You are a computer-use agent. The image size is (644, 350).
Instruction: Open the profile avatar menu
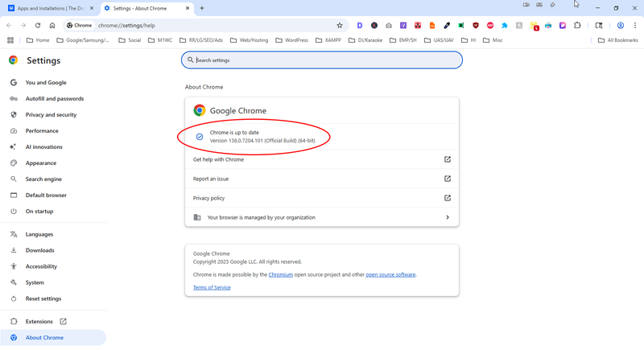[621, 26]
